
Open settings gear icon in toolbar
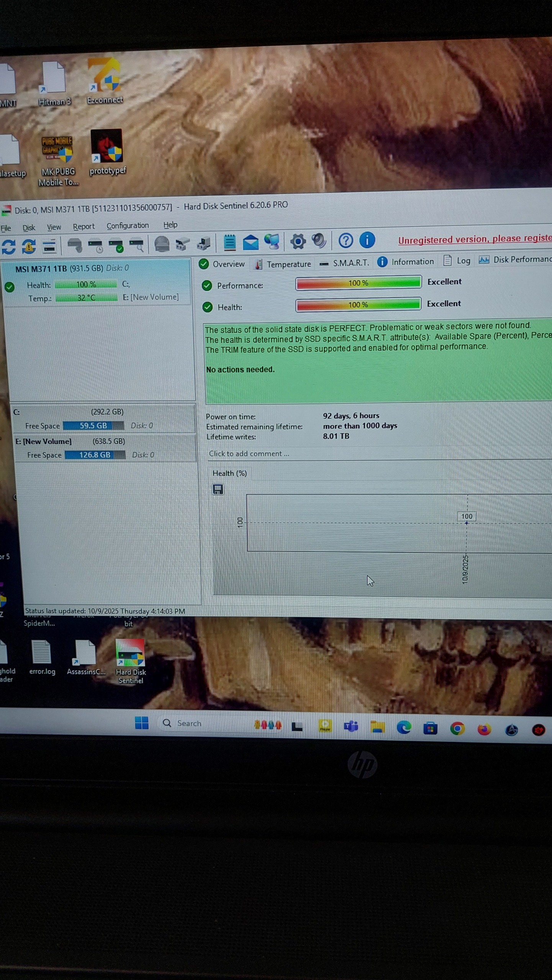[x=298, y=242]
